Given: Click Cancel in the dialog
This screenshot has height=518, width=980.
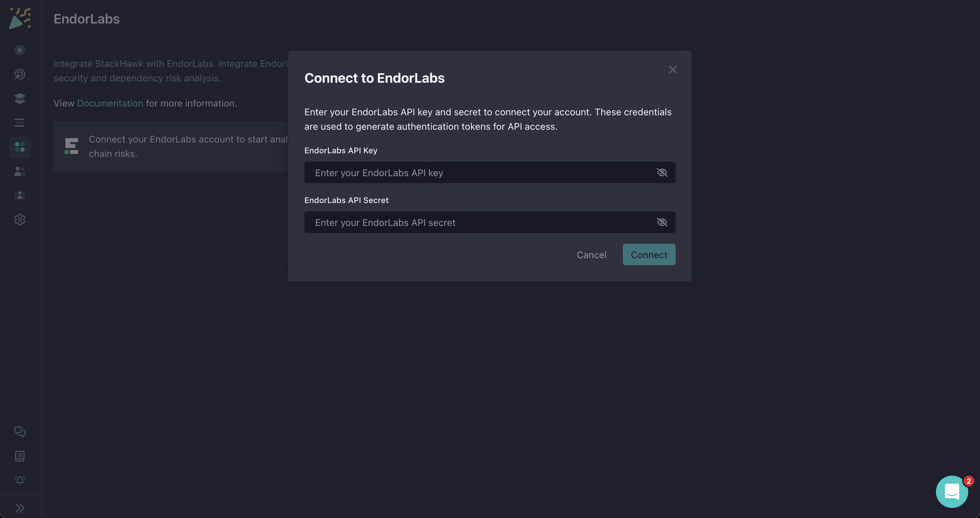Looking at the screenshot, I should tap(592, 254).
